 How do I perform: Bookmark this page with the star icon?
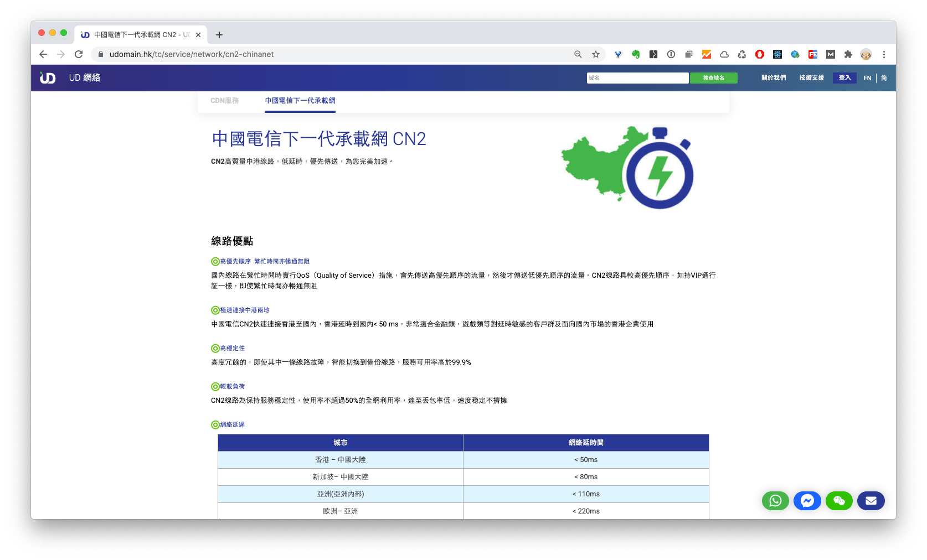(x=595, y=54)
